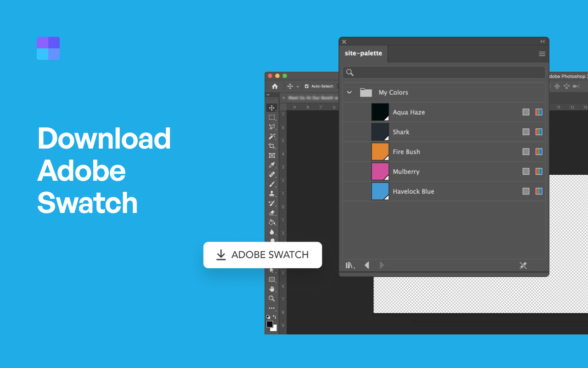Image resolution: width=588 pixels, height=368 pixels.
Task: Select the Eyedropper tool in the toolbar
Action: [x=271, y=165]
